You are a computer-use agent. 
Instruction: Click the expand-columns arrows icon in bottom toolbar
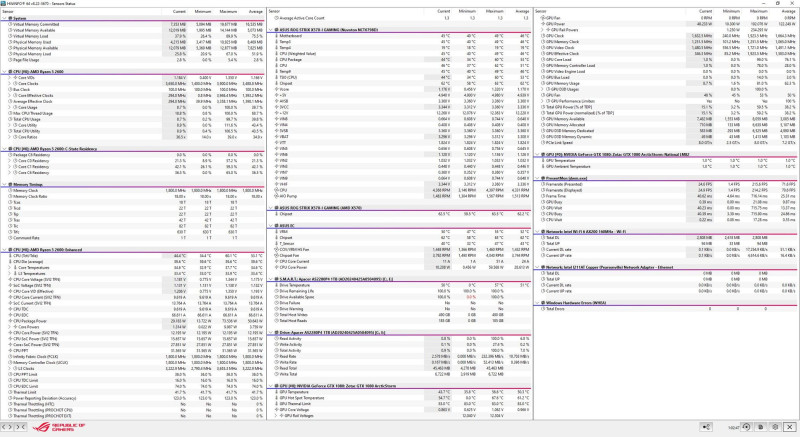coord(7,427)
